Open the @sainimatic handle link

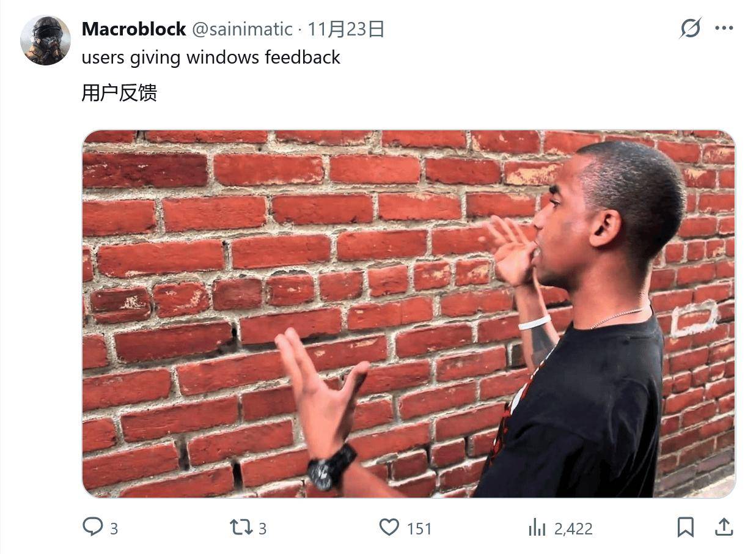pyautogui.click(x=243, y=29)
